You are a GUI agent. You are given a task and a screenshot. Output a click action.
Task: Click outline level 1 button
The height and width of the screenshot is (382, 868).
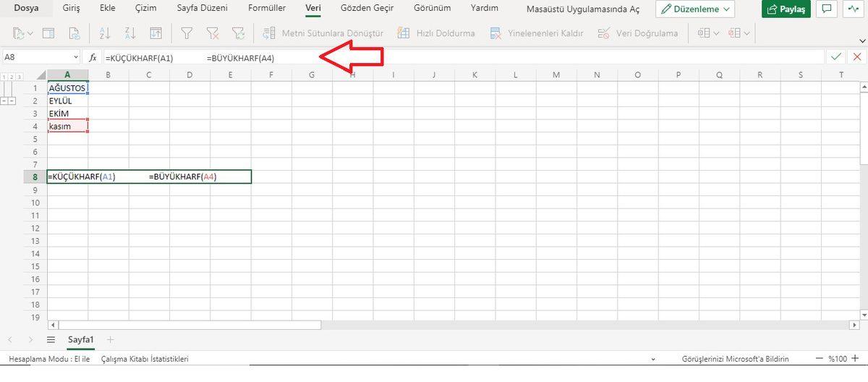pos(4,77)
